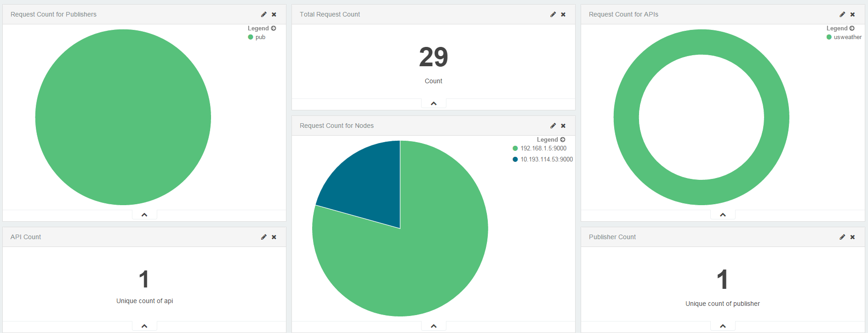Screen dimensions: 868x333
Task: Edit the Request Count for Nodes visualization
Action: click(553, 126)
